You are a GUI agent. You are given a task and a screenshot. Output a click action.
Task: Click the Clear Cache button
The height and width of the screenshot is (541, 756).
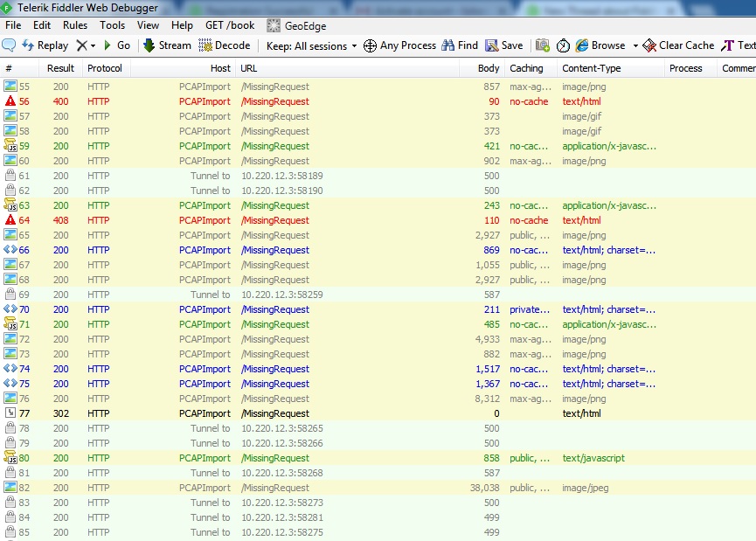click(678, 45)
